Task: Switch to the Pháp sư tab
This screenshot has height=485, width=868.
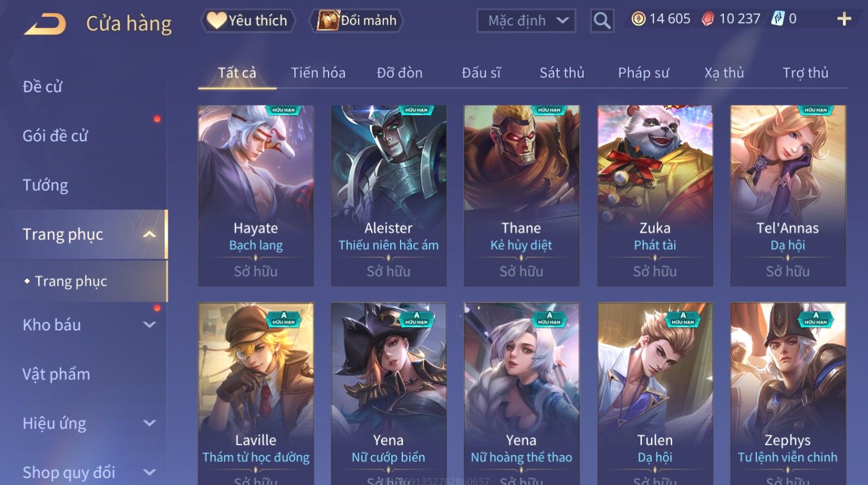Action: tap(643, 73)
